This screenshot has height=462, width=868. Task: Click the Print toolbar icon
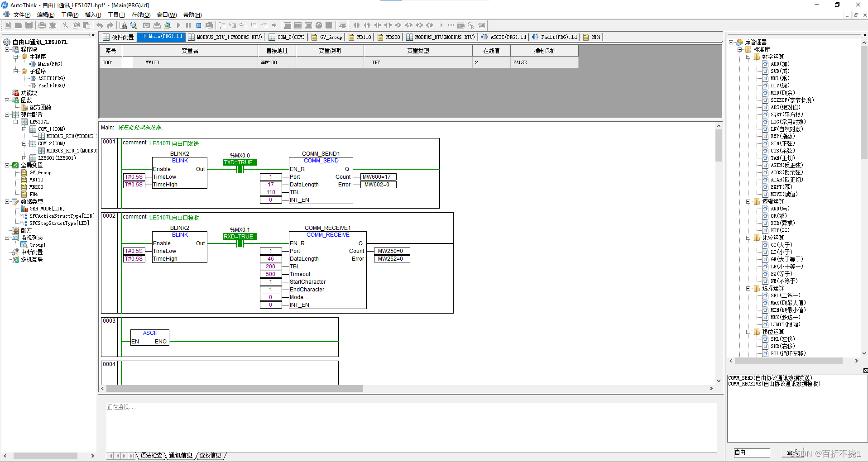pos(42,25)
